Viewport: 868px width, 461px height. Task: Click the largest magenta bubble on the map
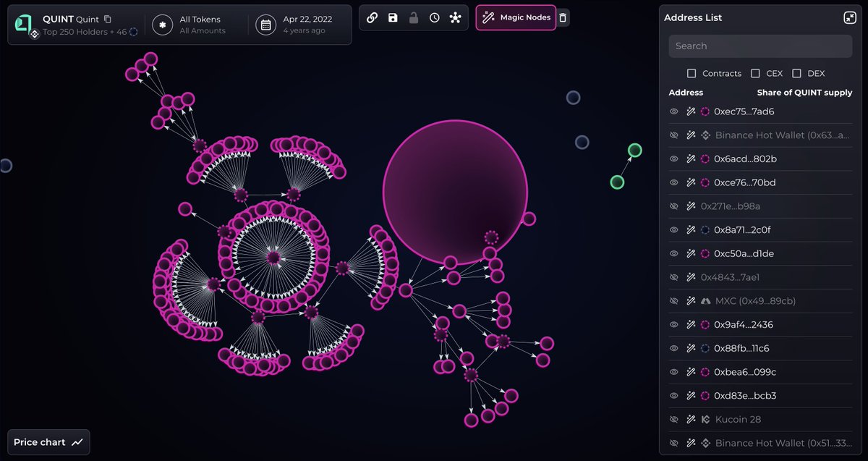pyautogui.click(x=455, y=193)
